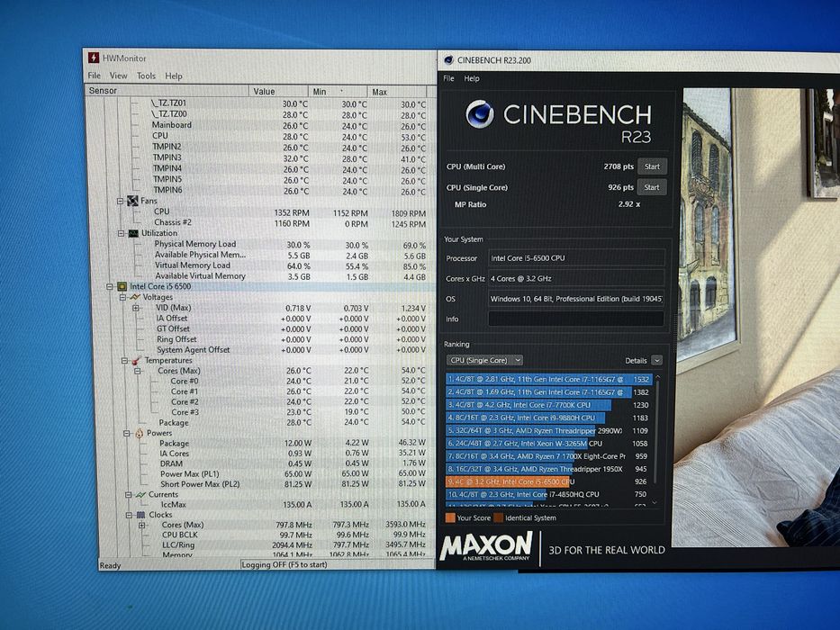Image resolution: width=840 pixels, height=630 pixels.
Task: Click the brown Identical System legend swatch
Action: 498,518
